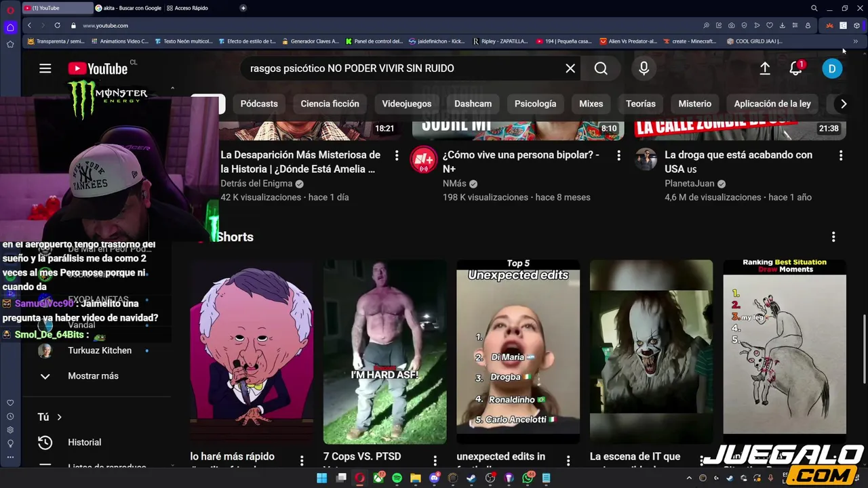Start voice search with the microphone
This screenshot has height=488, width=868.
point(644,68)
